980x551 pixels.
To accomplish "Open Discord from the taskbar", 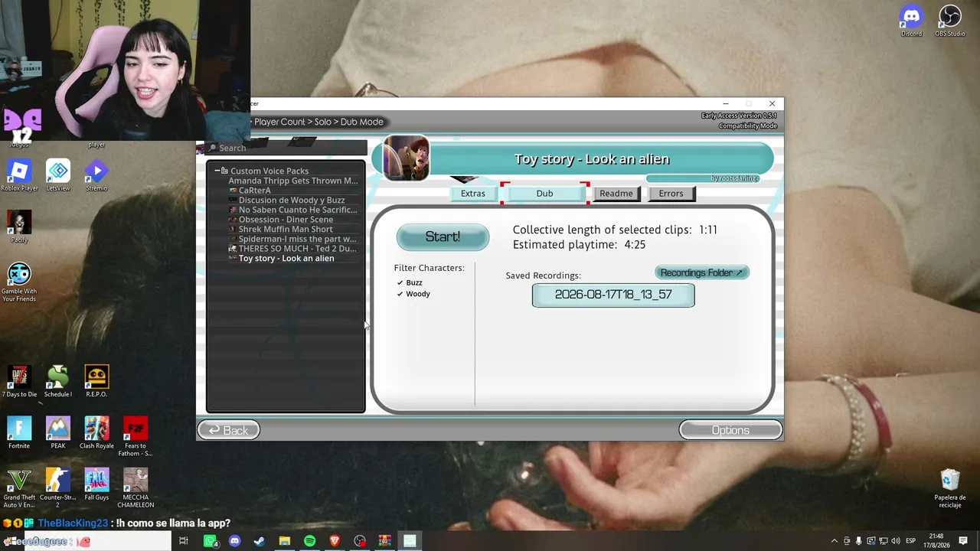I will tap(234, 541).
